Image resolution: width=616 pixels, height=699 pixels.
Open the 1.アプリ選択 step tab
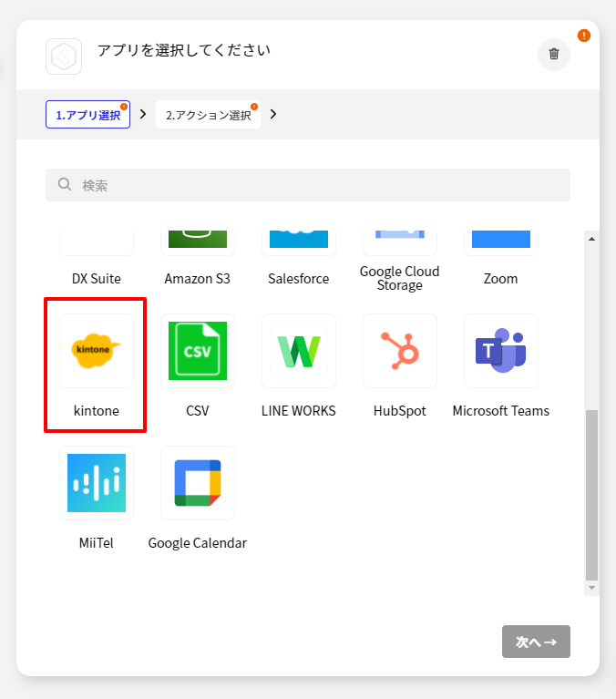tap(87, 115)
